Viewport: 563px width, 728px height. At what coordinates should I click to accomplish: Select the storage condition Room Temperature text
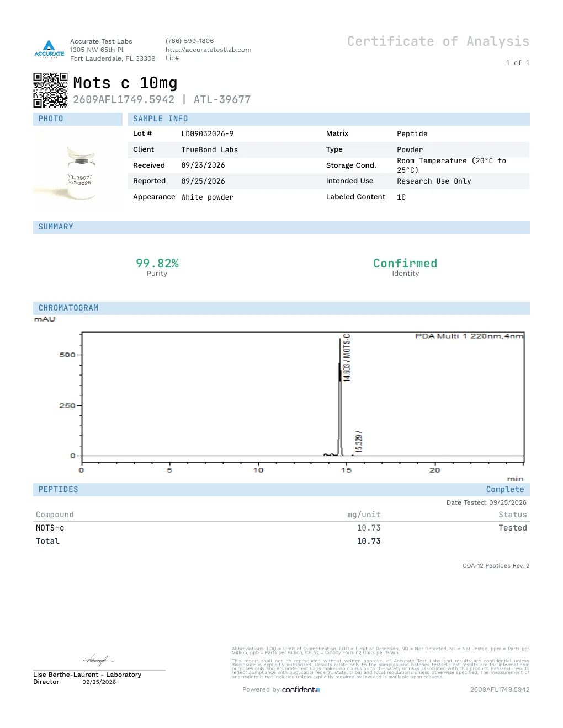coord(452,165)
